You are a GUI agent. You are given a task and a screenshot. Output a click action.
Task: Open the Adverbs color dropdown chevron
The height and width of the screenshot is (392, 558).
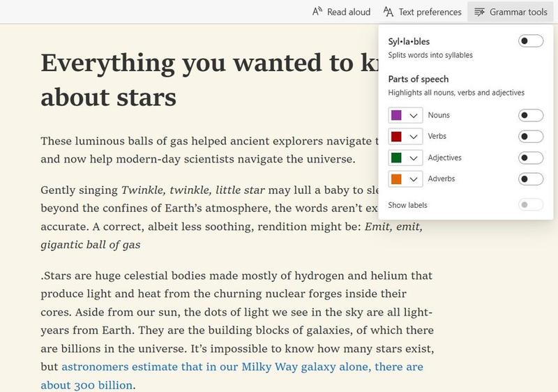point(414,179)
